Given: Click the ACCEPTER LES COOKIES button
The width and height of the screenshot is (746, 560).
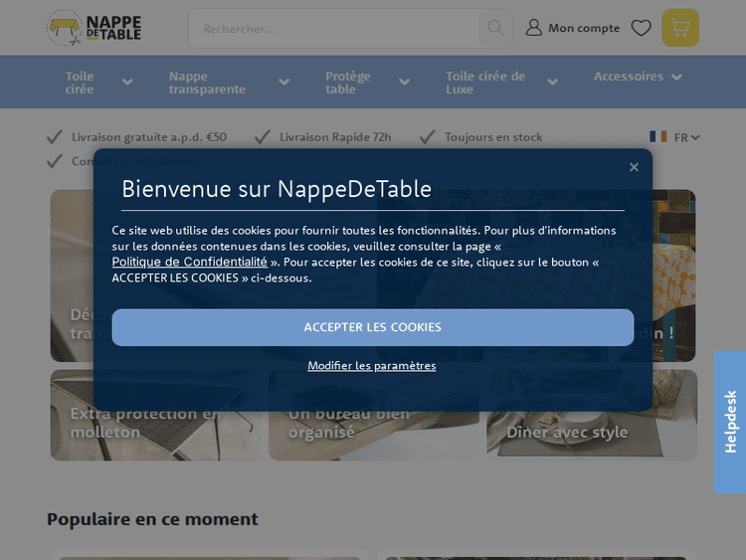Looking at the screenshot, I should [x=373, y=327].
